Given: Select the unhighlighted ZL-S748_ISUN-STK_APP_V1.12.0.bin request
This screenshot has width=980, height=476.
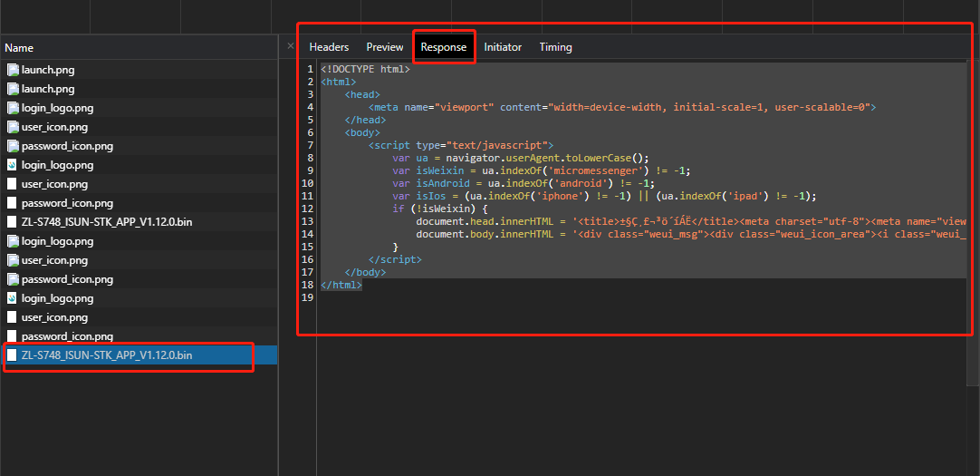Looking at the screenshot, I should click(x=139, y=222).
